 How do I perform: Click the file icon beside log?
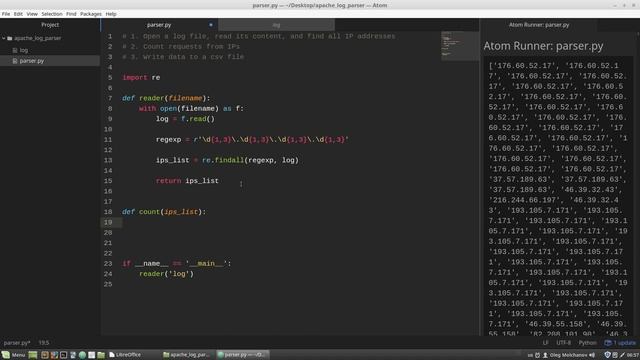(15, 50)
